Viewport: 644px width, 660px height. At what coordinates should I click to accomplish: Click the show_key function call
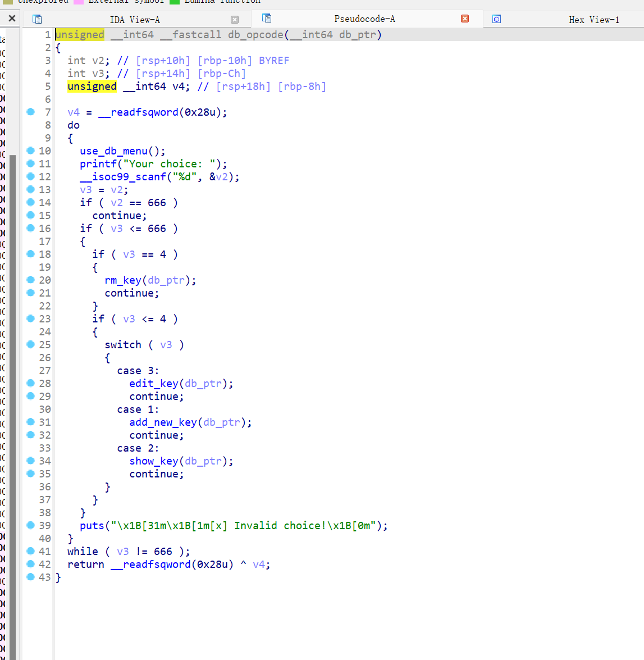pos(154,461)
